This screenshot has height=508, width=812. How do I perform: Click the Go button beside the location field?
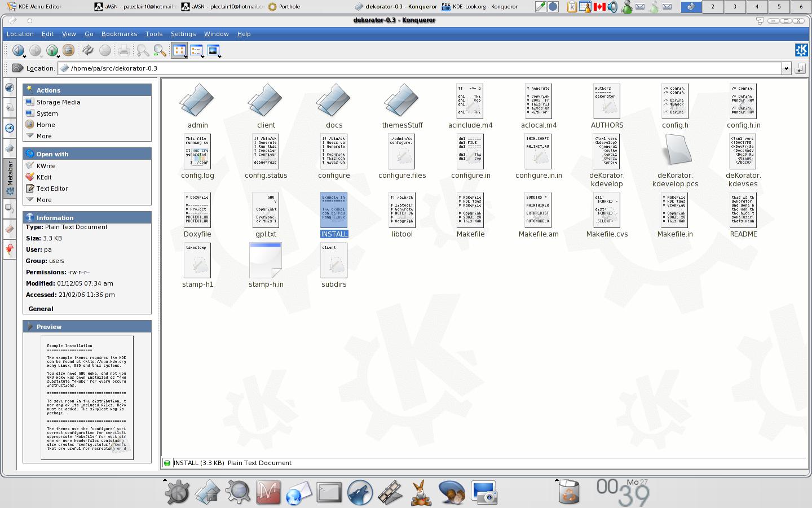[800, 68]
